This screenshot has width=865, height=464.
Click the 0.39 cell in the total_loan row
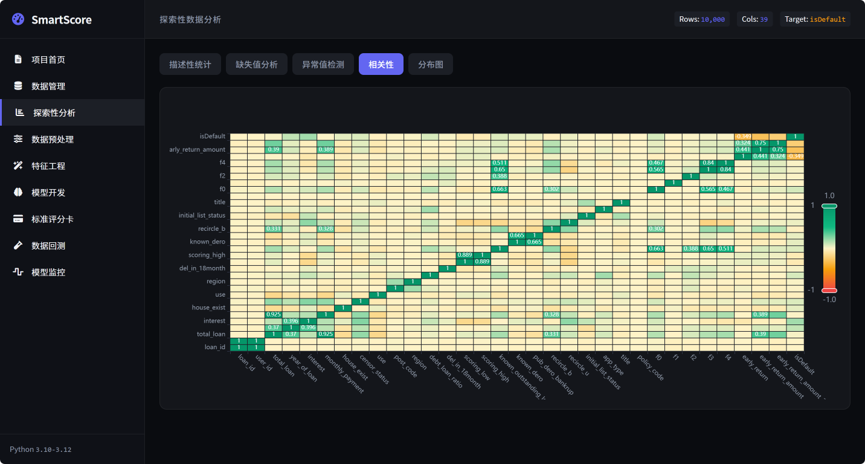(760, 334)
